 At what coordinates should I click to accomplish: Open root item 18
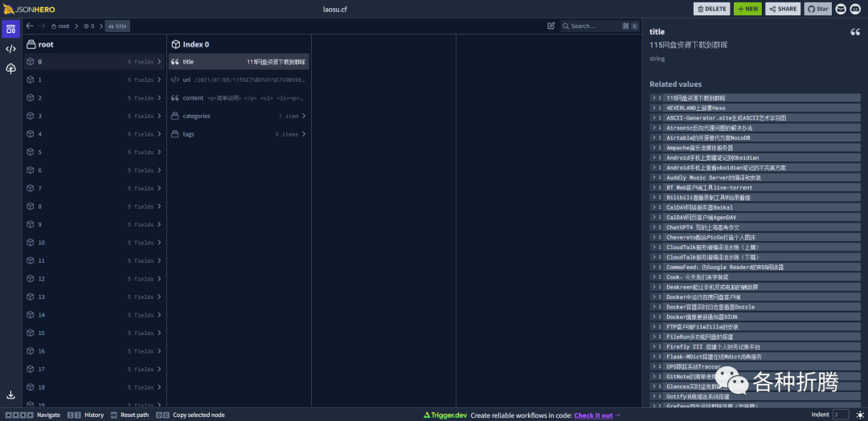[94, 387]
